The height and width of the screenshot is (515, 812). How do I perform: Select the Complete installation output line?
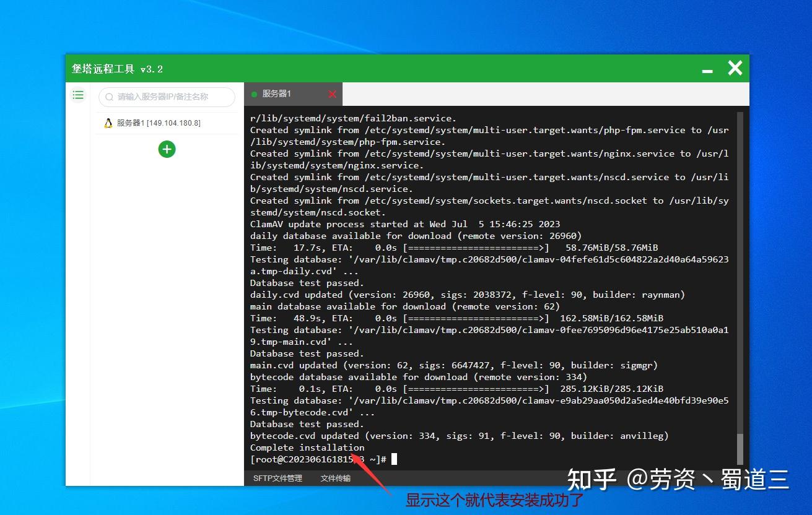coord(307,447)
